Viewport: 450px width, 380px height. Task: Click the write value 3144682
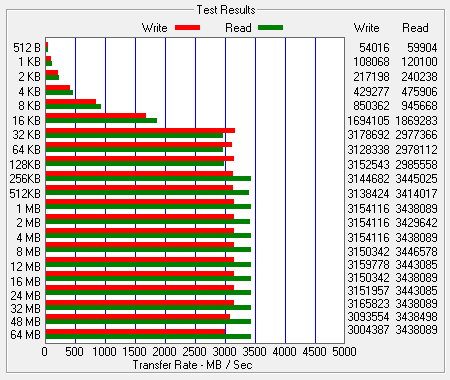point(368,179)
